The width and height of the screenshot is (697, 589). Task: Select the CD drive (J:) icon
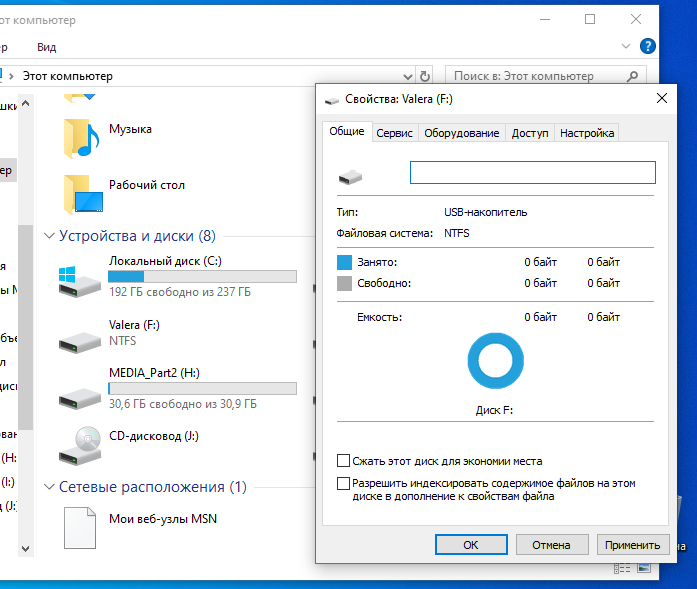80,446
